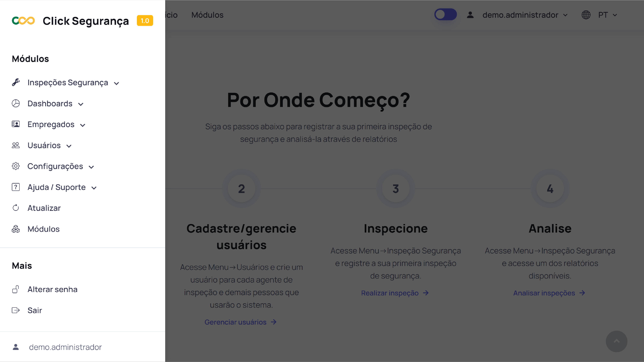Follow the Realizar inspeção link
The width and height of the screenshot is (644, 362).
click(390, 293)
